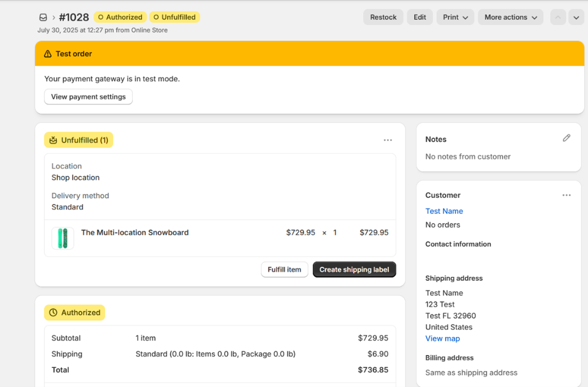
Task: Open the snowboard product thumbnail
Action: [x=62, y=238]
